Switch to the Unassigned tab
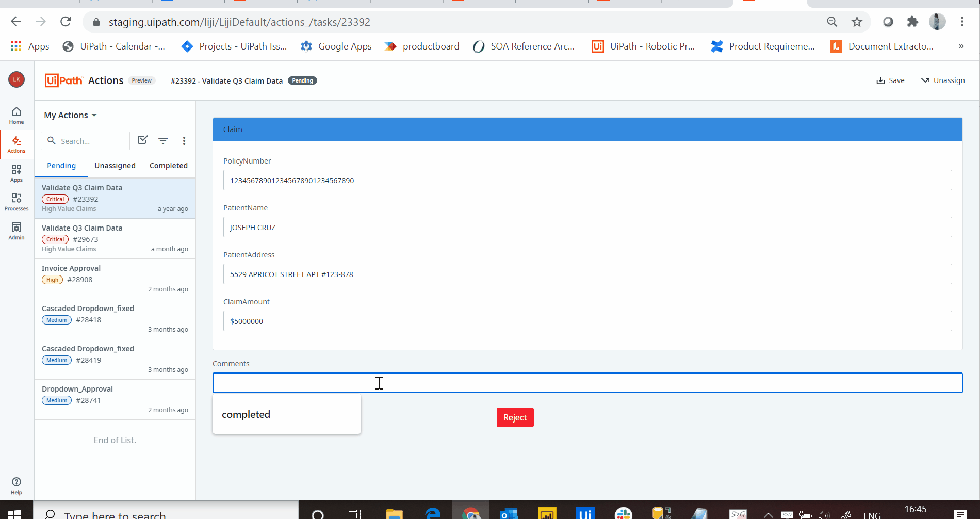 pos(115,166)
